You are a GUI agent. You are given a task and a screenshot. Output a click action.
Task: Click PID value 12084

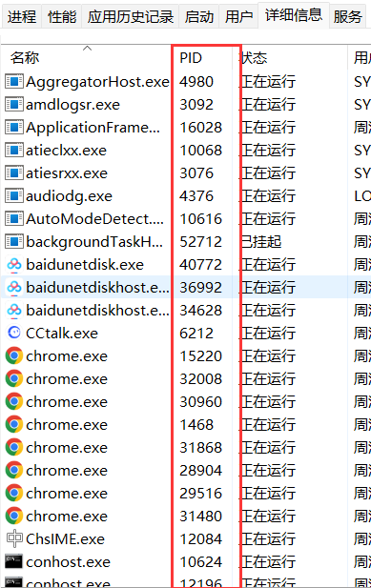201,539
